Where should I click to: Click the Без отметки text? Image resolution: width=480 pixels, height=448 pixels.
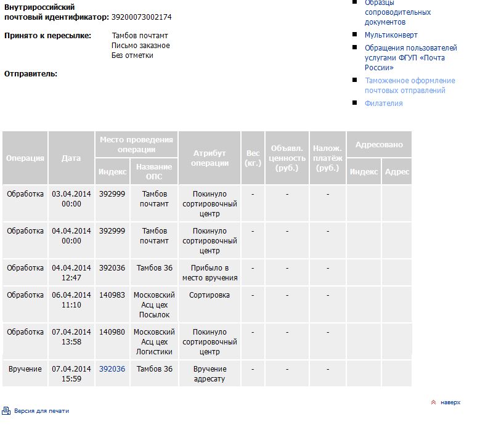point(132,55)
